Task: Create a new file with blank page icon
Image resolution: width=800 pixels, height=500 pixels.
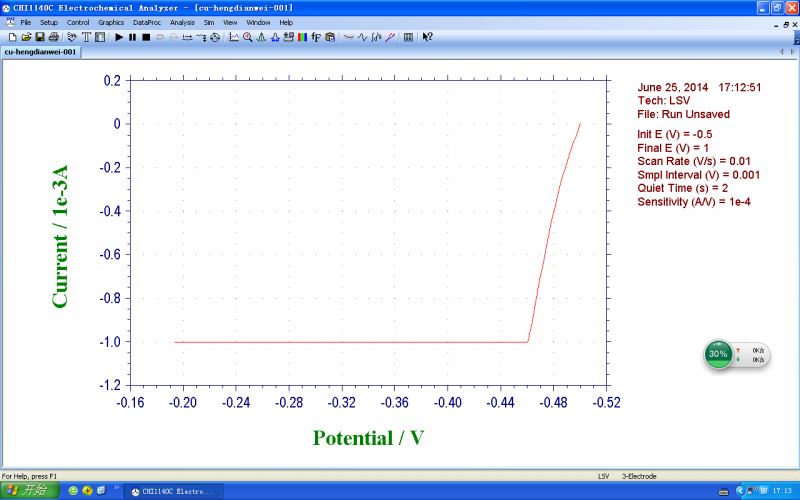Action: point(13,37)
